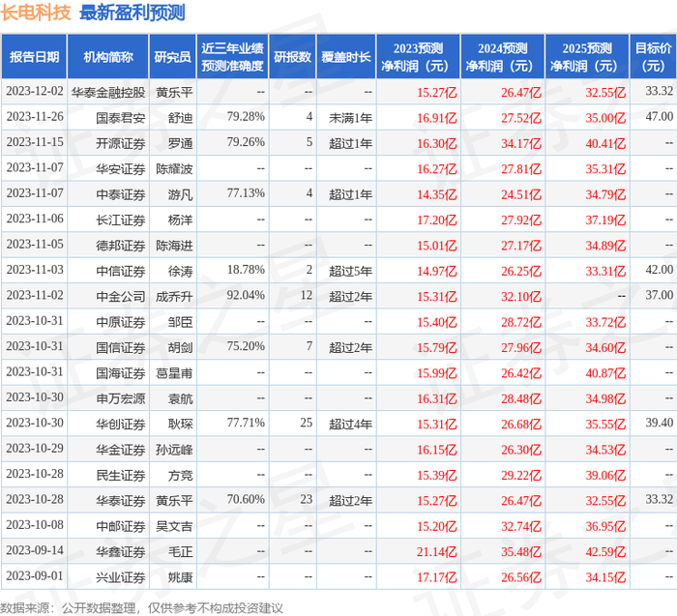Click 2025 forecast 39.06亿

605,475
